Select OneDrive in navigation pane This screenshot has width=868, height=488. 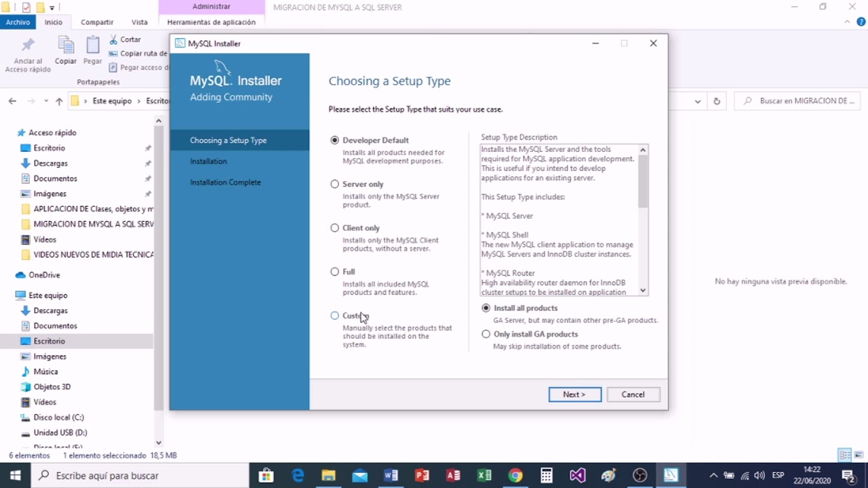(x=44, y=275)
